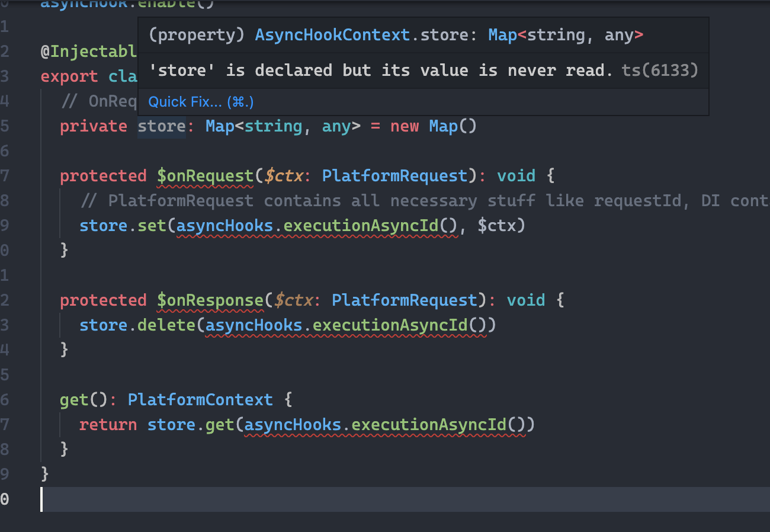Click the 'private' keyword before store

pos(94,126)
